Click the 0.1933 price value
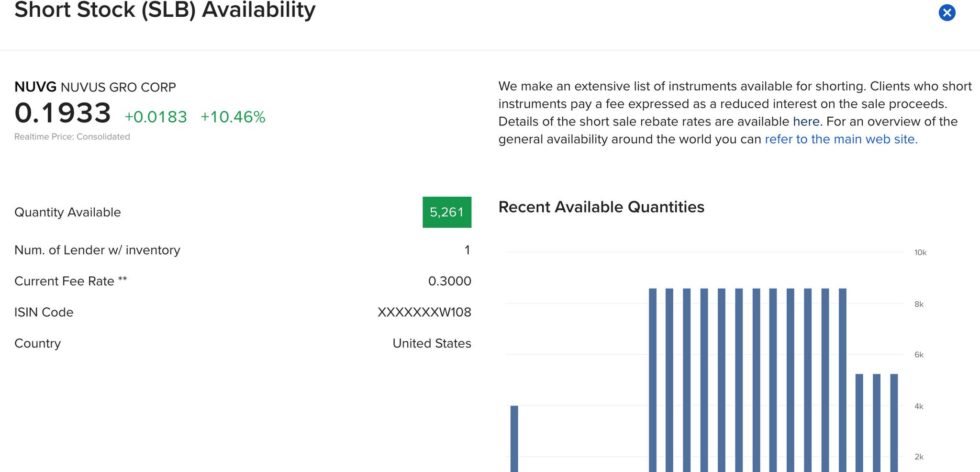This screenshot has width=980, height=472. click(x=63, y=113)
